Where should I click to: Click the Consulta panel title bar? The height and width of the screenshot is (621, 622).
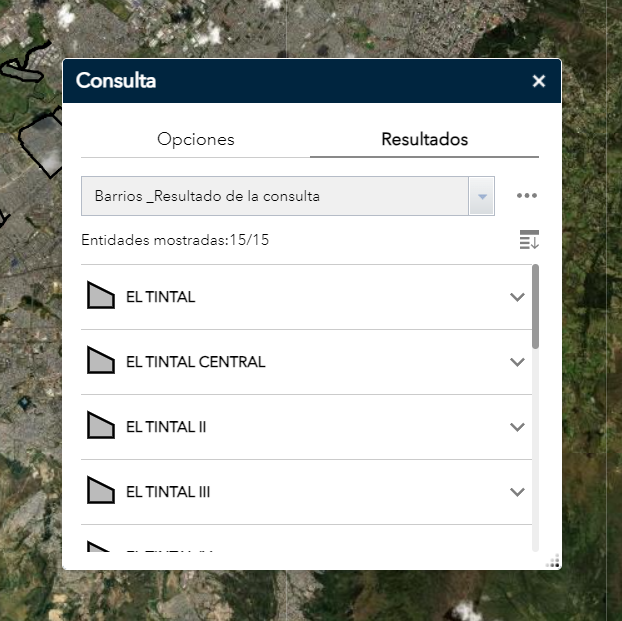300,82
